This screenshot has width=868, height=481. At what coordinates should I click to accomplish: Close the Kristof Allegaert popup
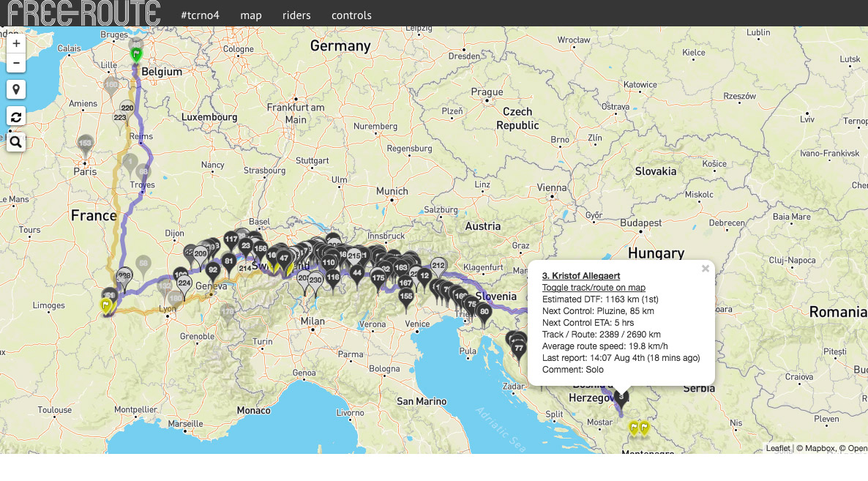706,269
